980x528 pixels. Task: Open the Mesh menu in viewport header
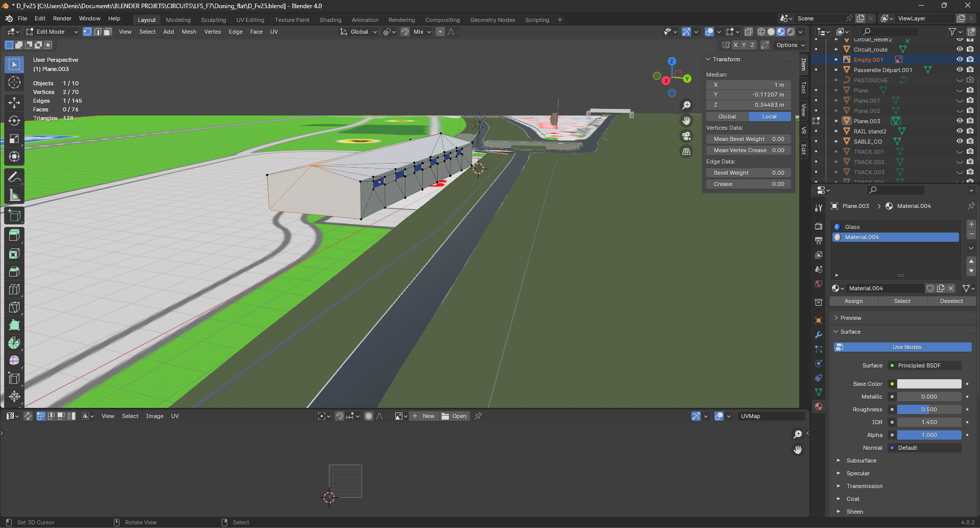pyautogui.click(x=189, y=32)
